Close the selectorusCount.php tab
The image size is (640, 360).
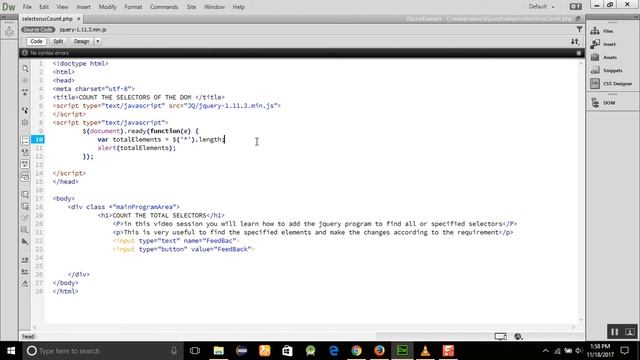pyautogui.click(x=79, y=19)
